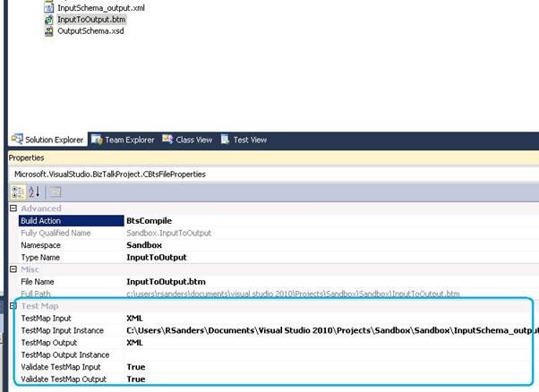Collapse the Misc property category
Screen dimensions: 539x392
tap(13, 268)
